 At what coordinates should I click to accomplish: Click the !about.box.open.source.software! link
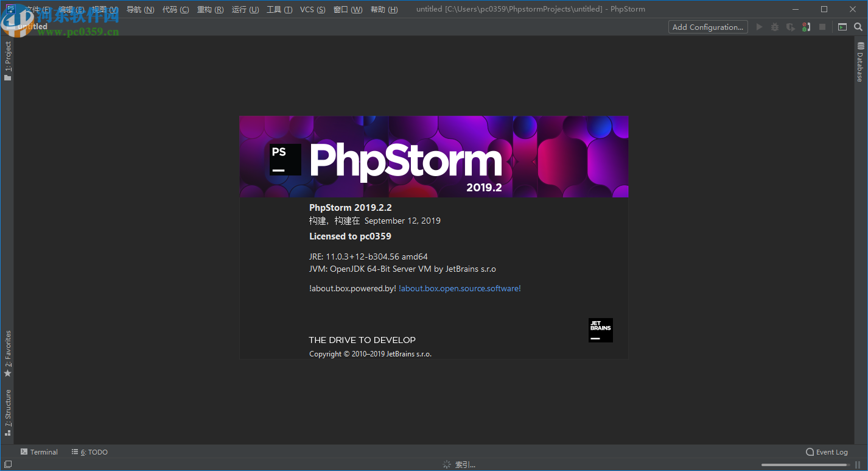[x=460, y=288]
